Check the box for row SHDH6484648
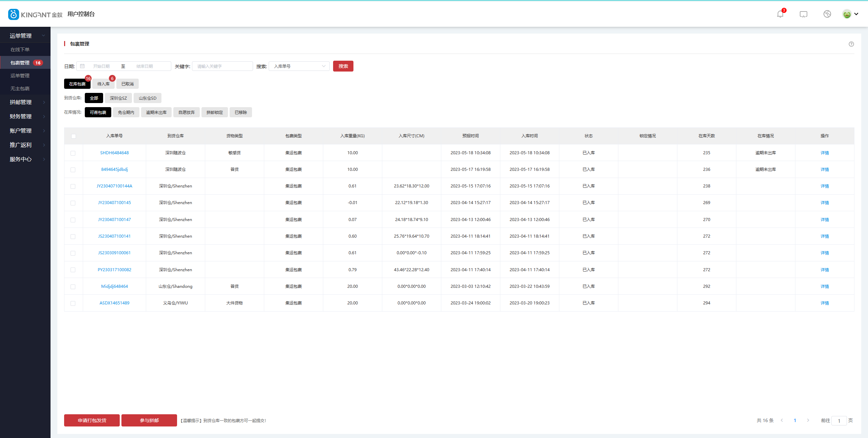Viewport: 868px width, 438px height. coord(73,153)
